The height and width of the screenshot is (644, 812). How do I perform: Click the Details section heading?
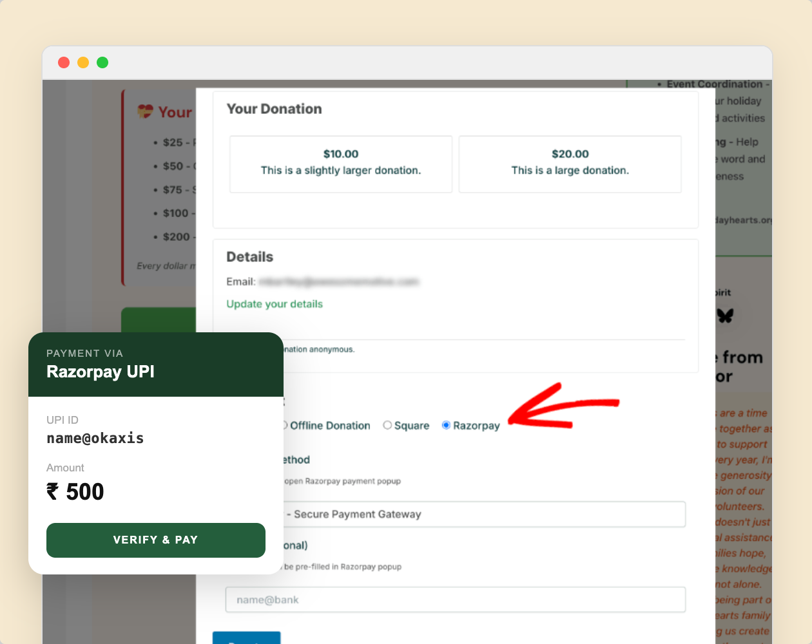249,257
